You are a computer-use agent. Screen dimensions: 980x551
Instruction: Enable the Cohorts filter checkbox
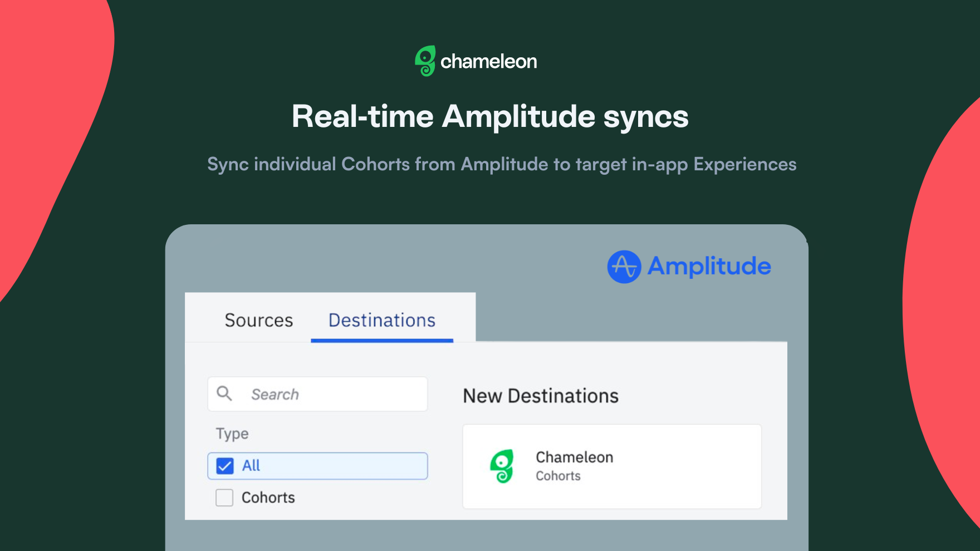pyautogui.click(x=224, y=498)
